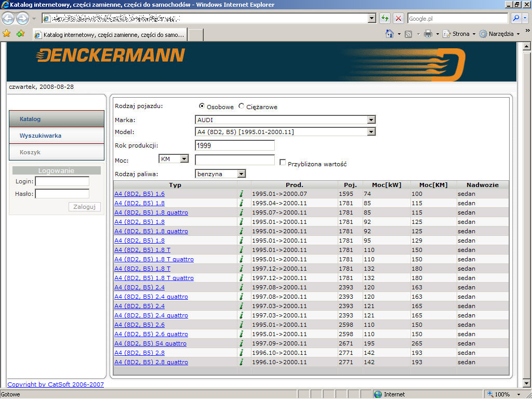Viewport: 532px width, 399px height.
Task: Open the Narzędzia toolbar menu
Action: point(499,34)
